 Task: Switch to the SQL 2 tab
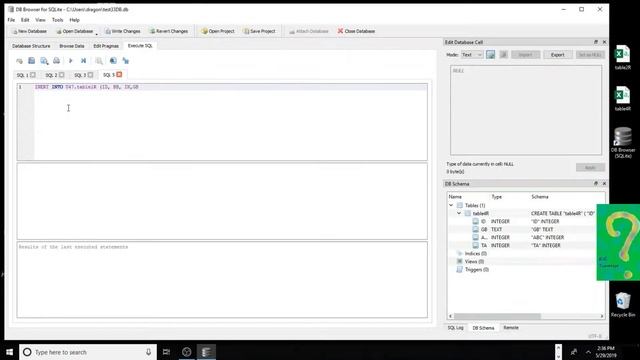point(51,75)
